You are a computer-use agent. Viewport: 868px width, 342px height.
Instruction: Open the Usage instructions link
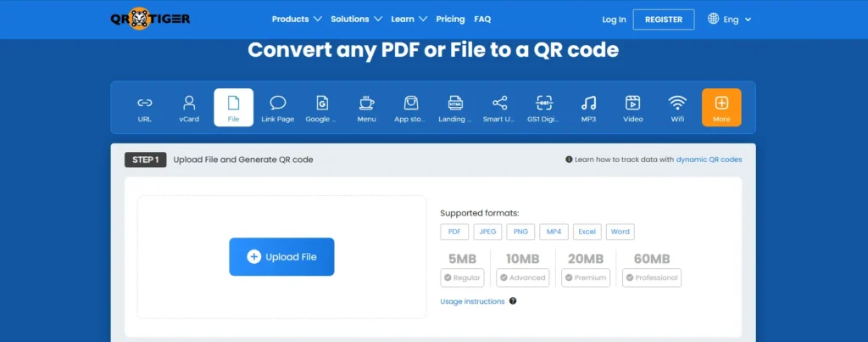coord(472,301)
